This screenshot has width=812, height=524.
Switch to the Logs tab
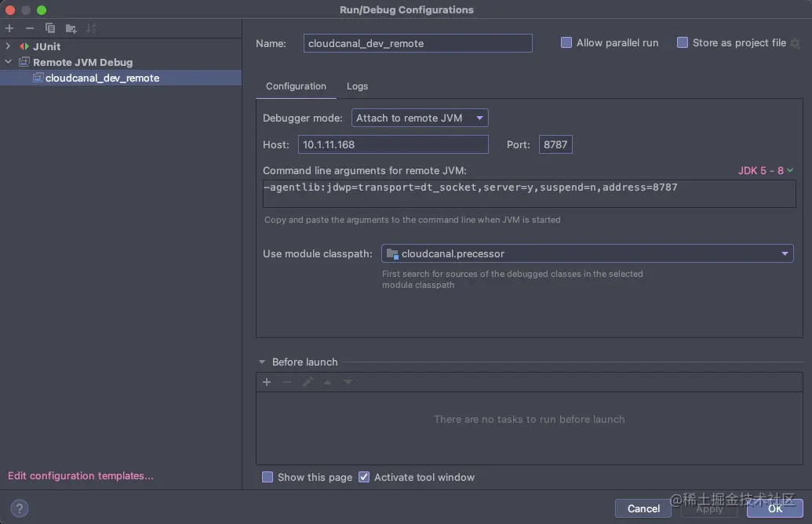click(357, 86)
